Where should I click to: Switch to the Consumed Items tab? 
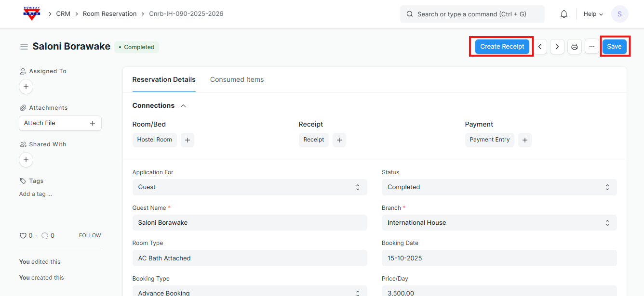pos(237,79)
